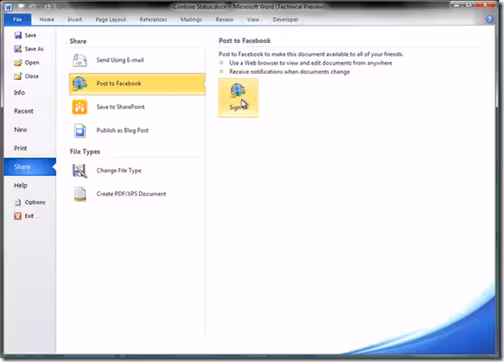Image resolution: width=504 pixels, height=362 pixels.
Task: Choose the Post to Facebook label
Action: 119,83
